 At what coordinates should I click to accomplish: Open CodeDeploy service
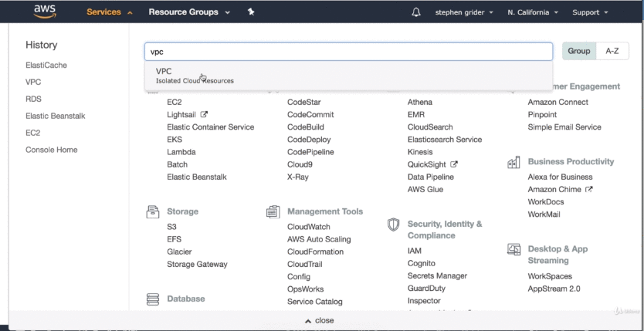coord(309,140)
